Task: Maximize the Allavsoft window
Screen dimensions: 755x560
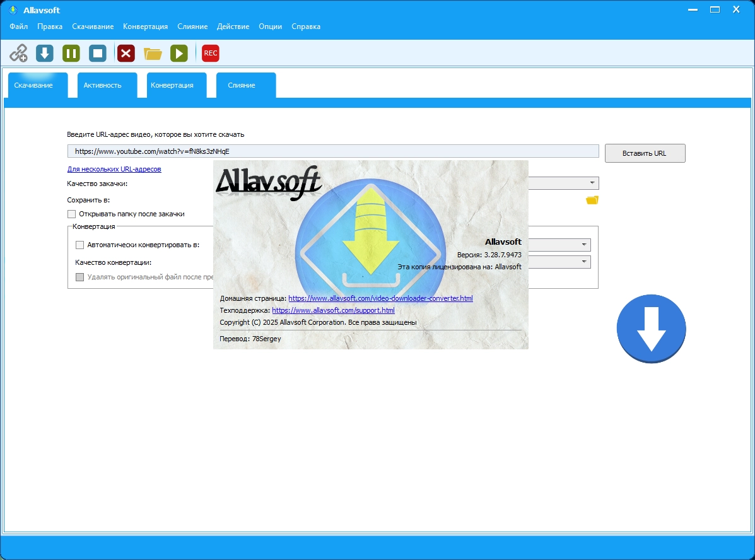Action: (715, 9)
